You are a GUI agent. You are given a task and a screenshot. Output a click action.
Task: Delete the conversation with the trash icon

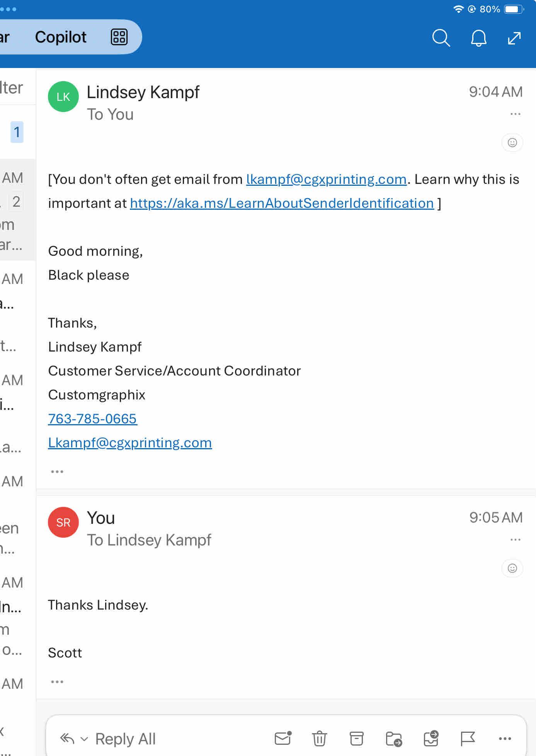pos(319,738)
